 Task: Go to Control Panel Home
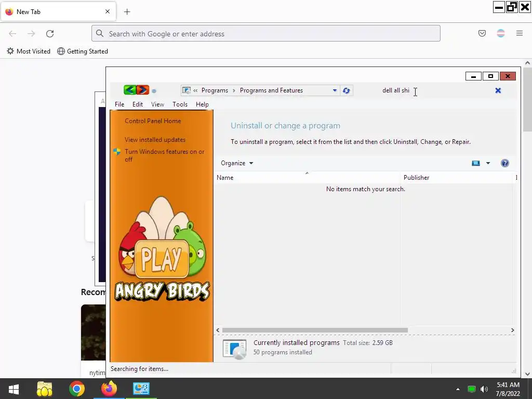tap(153, 121)
